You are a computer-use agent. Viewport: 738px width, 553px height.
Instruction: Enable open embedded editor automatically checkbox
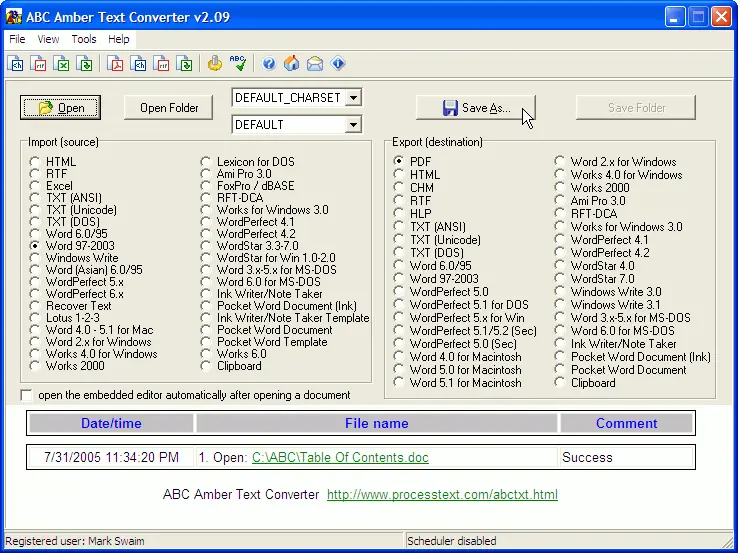[27, 395]
